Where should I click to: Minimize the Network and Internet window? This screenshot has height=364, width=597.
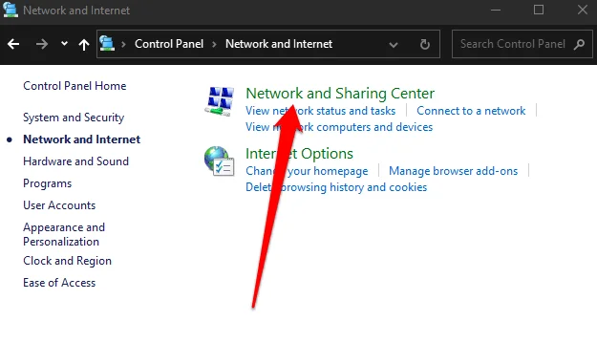(496, 10)
